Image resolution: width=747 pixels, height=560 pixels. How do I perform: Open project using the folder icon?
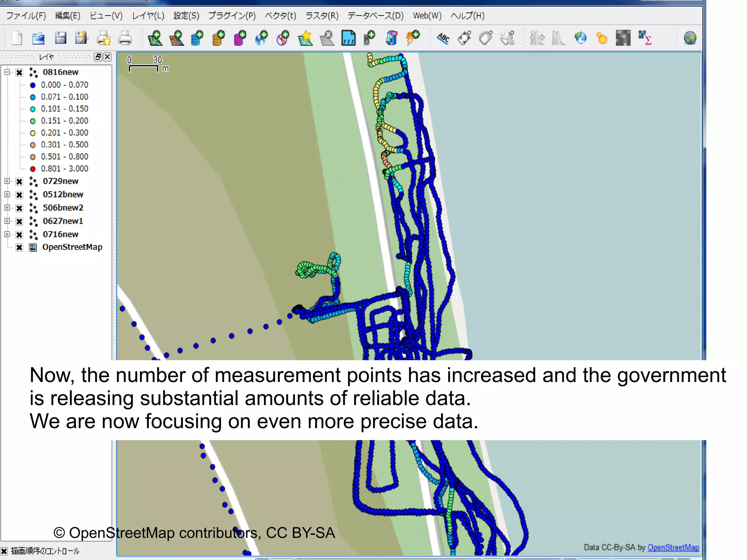pos(38,38)
